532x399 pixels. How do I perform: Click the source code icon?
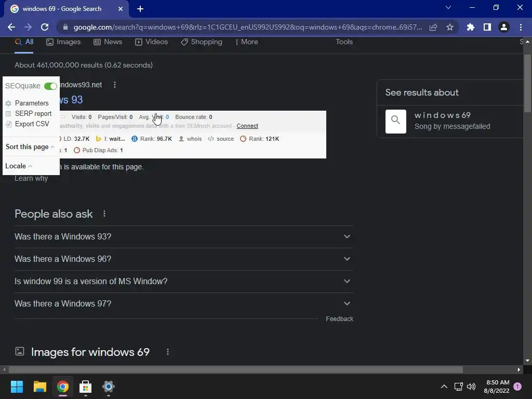pyautogui.click(x=211, y=139)
